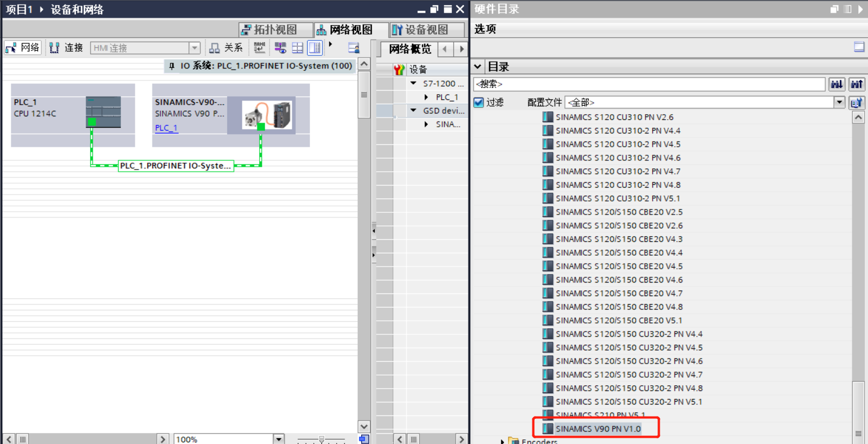Switch to the 拓扑视图 tab
The image size is (868, 444).
(x=276, y=30)
